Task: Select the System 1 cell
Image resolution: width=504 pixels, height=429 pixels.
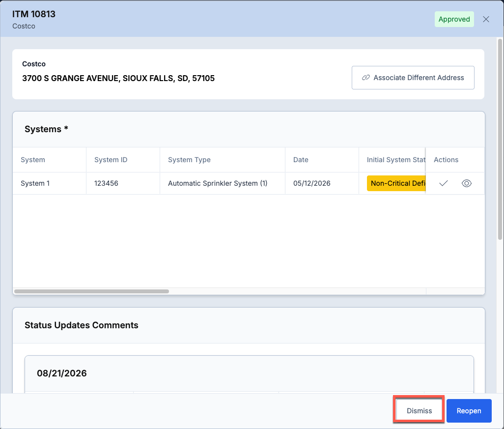Action: (x=49, y=183)
